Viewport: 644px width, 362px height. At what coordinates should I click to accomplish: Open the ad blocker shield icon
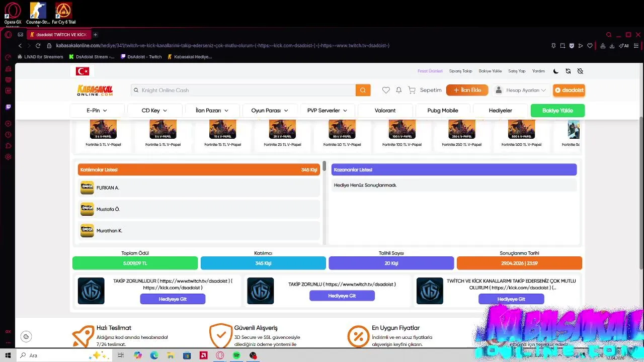[572, 46]
